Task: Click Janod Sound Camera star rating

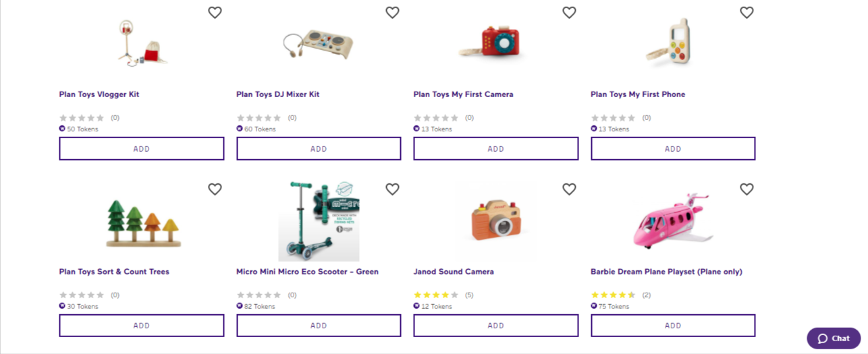Action: [436, 295]
